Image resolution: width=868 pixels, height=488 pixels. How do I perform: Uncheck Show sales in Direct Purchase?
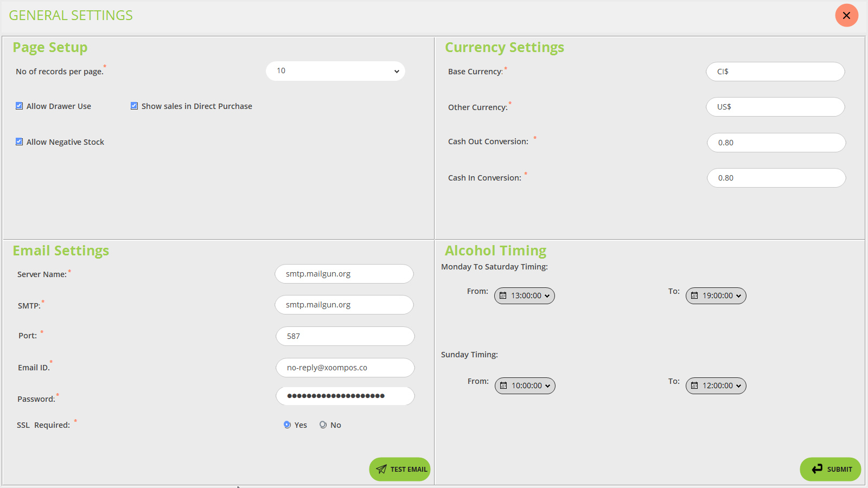click(x=134, y=106)
